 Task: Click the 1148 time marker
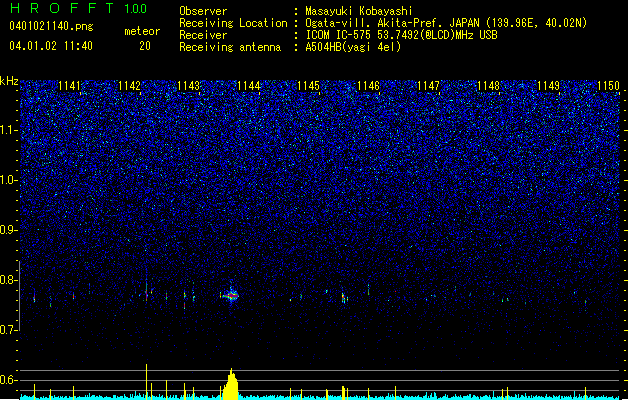(488, 86)
